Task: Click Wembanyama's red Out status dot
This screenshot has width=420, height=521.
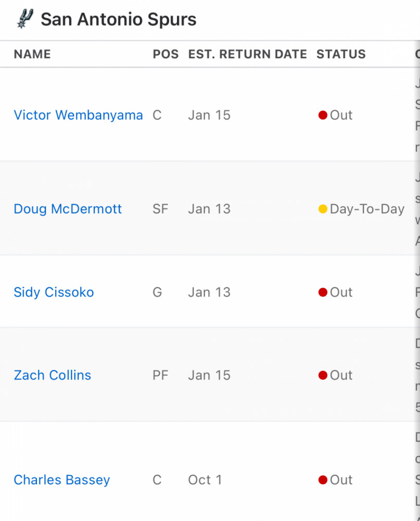Action: (323, 115)
